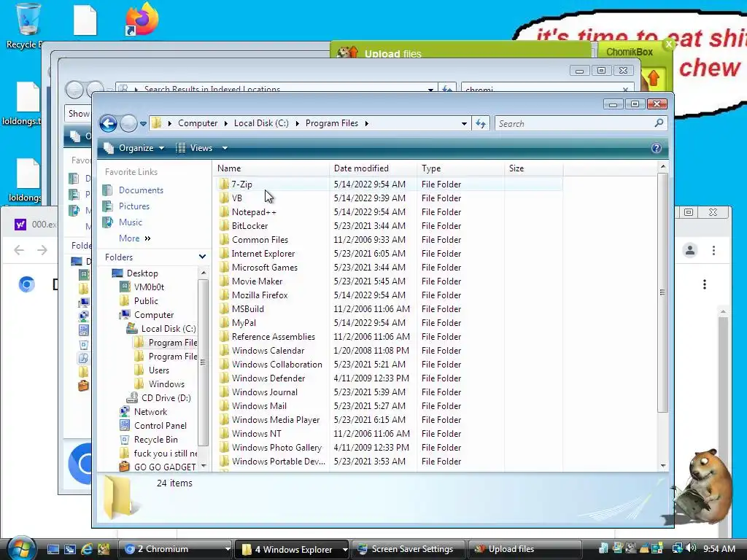Viewport: 747px width, 560px height.
Task: Sort by Type column header
Action: point(461,168)
